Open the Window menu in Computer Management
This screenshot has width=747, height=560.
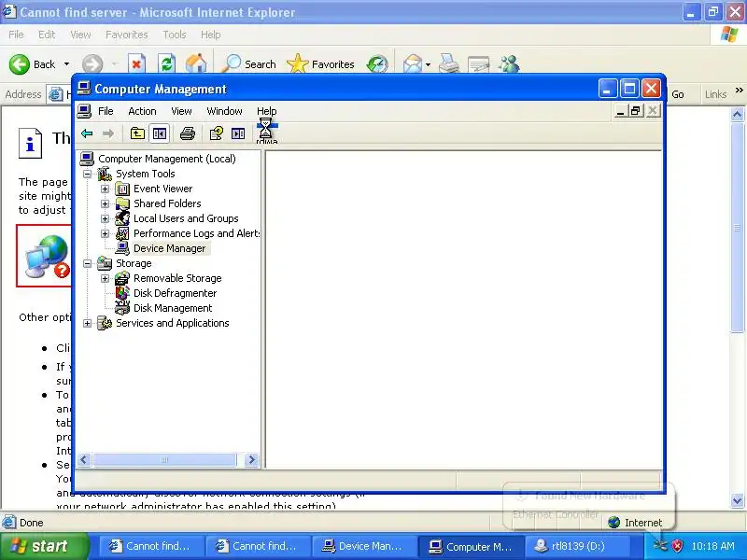point(224,111)
